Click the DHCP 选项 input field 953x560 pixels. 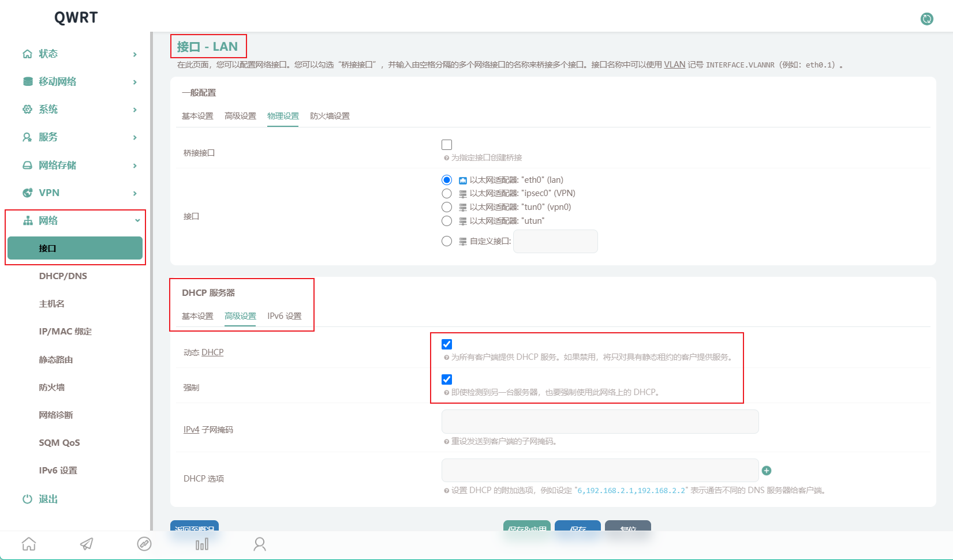(x=600, y=471)
